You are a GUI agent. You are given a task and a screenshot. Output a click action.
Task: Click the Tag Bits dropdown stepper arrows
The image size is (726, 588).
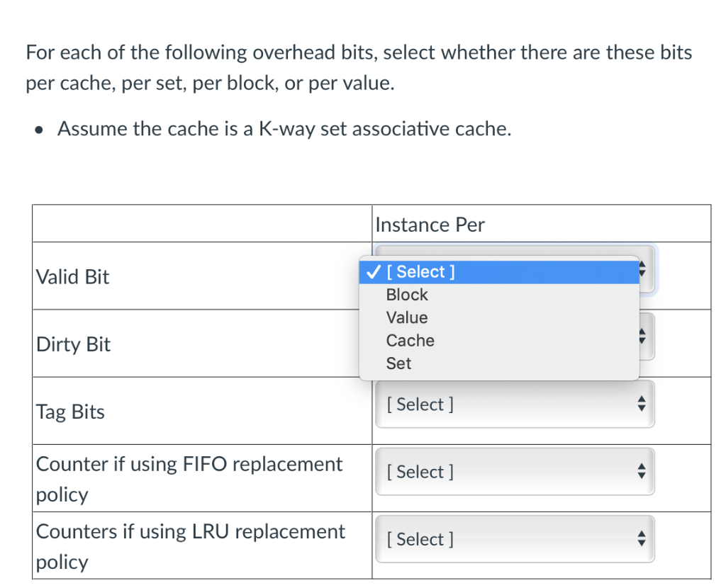[642, 405]
